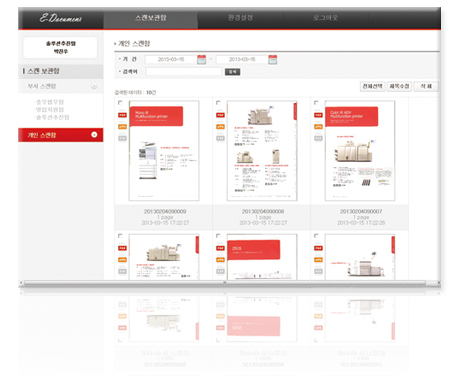
Task: Open the 총무선추진팀 folder in the department tree
Action: [x=52, y=117]
